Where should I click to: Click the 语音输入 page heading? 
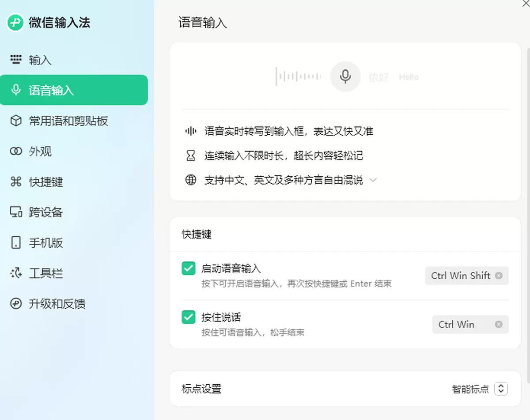pos(203,23)
